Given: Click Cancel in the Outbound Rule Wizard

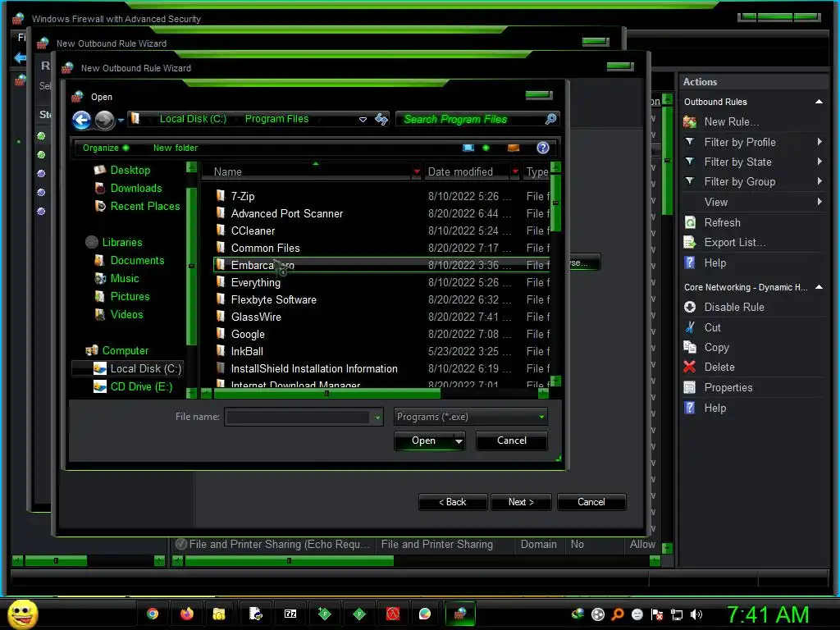Looking at the screenshot, I should 591,502.
